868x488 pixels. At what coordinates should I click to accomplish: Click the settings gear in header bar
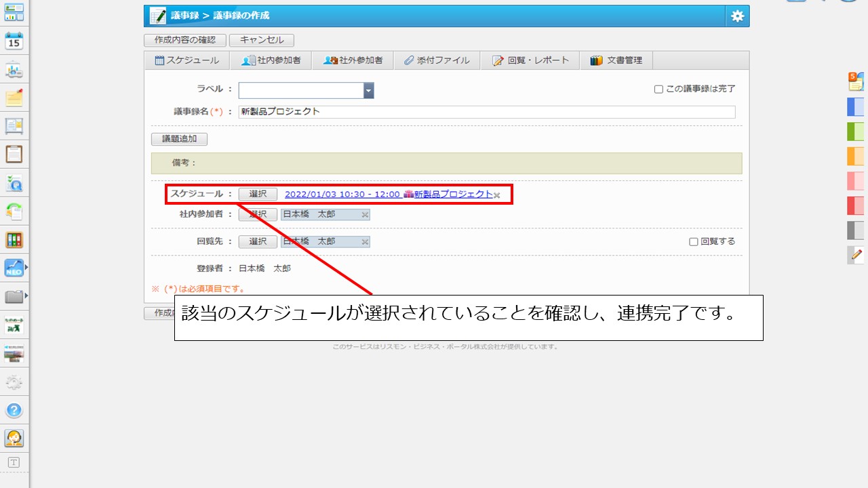tap(737, 16)
